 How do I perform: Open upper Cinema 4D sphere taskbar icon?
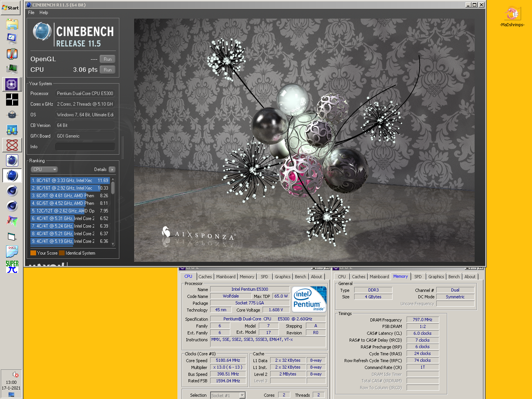click(12, 191)
